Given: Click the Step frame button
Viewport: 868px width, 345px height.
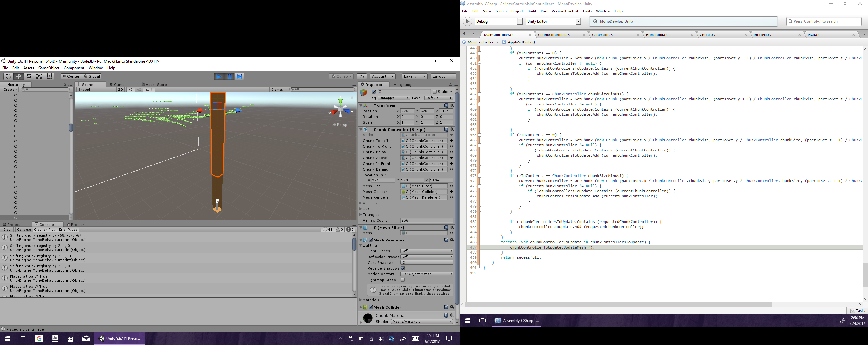Looking at the screenshot, I should 239,77.
